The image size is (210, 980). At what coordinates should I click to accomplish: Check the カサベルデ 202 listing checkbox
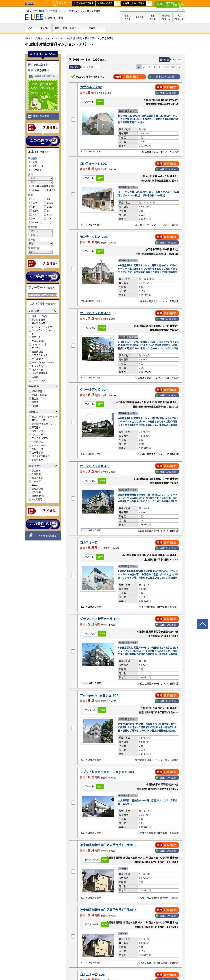[x=73, y=119]
